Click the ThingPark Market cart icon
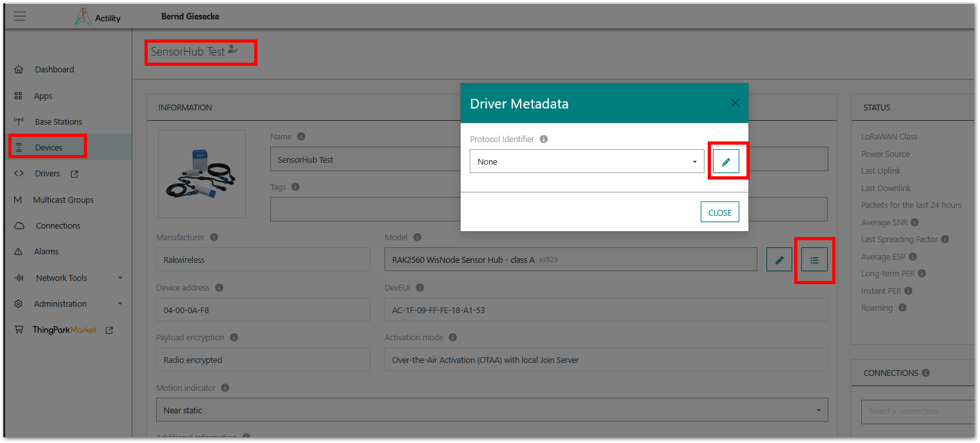This screenshot has height=443, width=980. click(x=19, y=329)
